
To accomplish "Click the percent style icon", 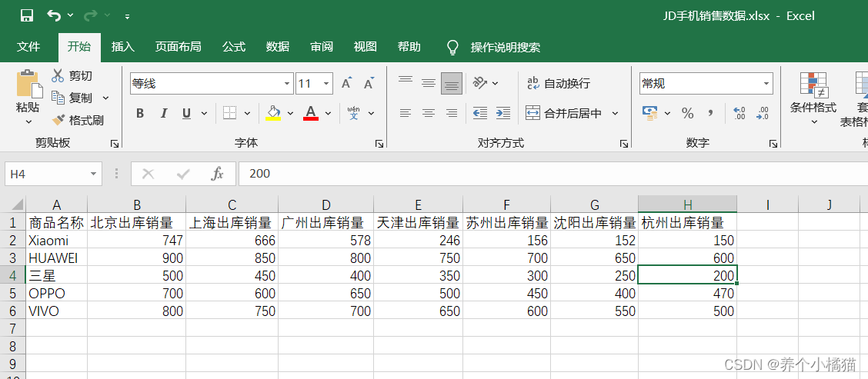I will coord(687,114).
